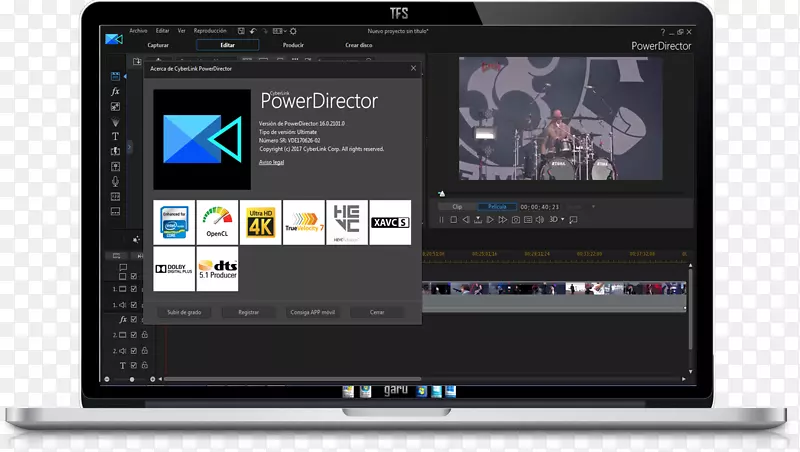Switch to the Crear disco tab
Image resolution: width=800 pixels, height=452 pixels.
tap(359, 45)
